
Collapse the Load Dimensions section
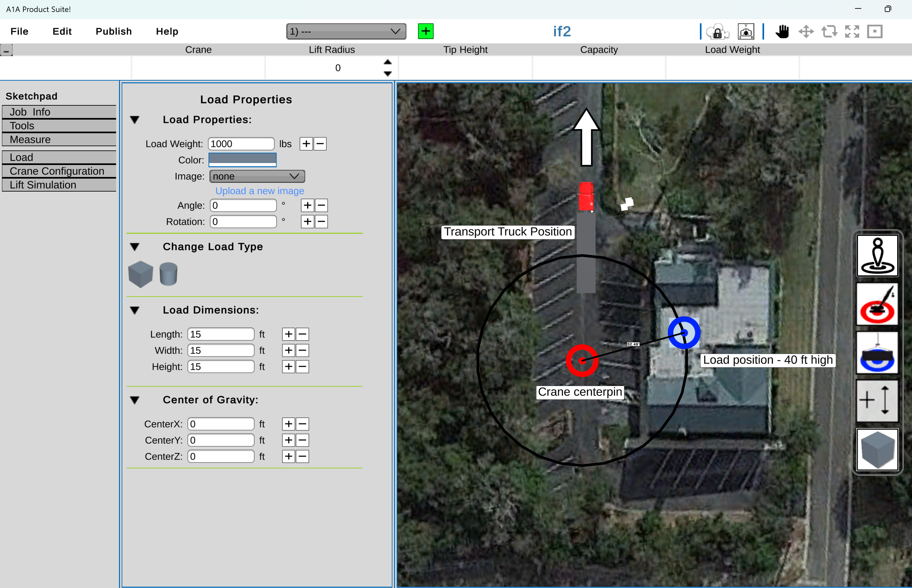[134, 311]
